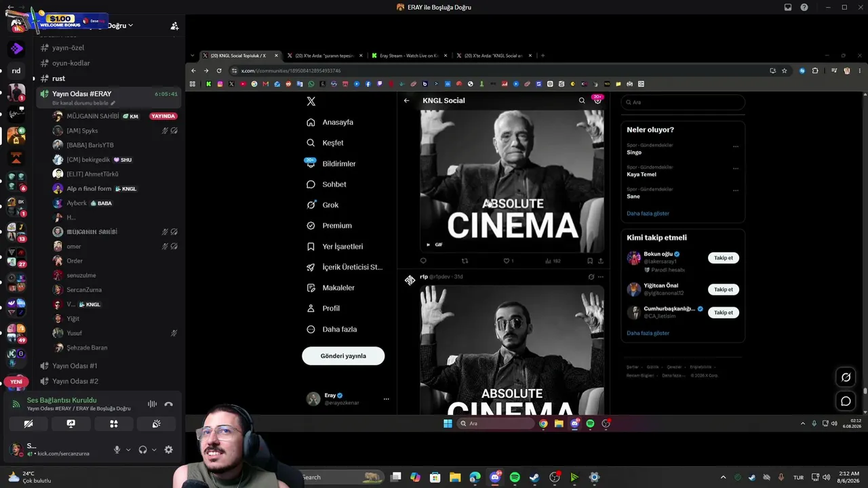Open ERAY account options menu

386,399
